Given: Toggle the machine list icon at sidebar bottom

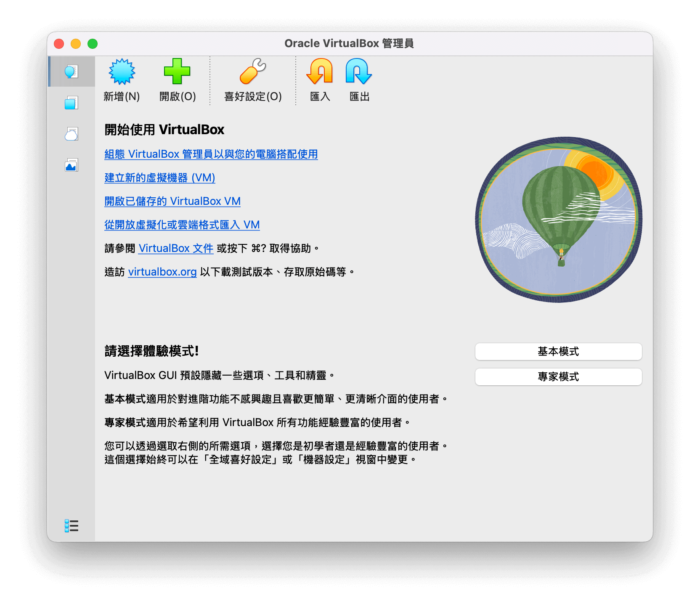Looking at the screenshot, I should point(72,526).
